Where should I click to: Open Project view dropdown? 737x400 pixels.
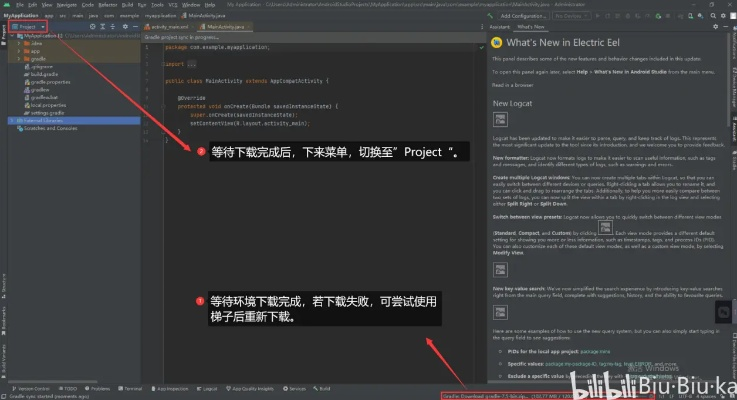(28, 27)
